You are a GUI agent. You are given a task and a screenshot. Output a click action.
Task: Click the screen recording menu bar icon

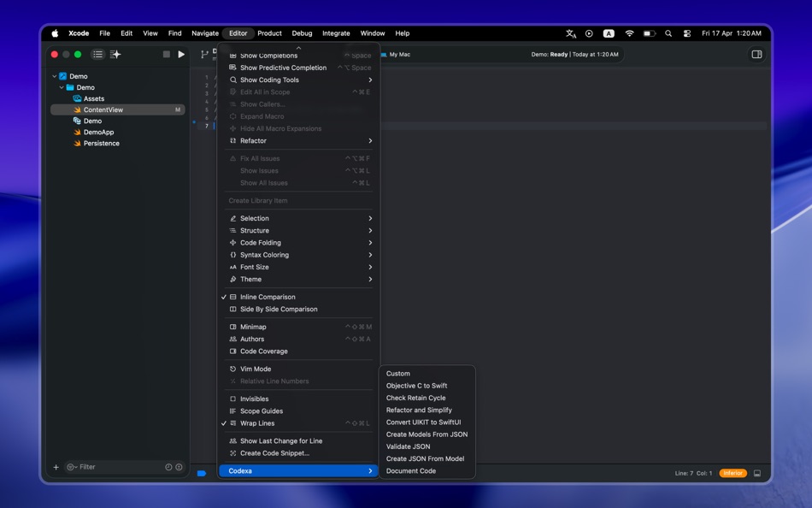589,33
